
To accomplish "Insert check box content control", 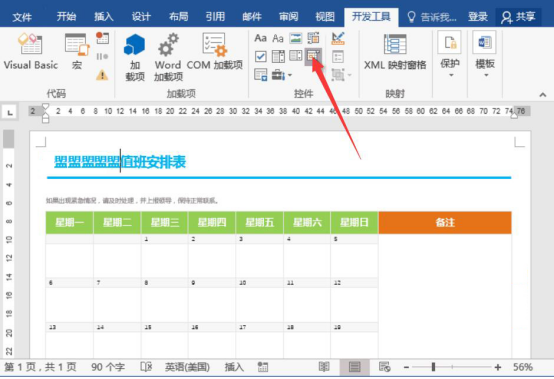I will pyautogui.click(x=261, y=56).
